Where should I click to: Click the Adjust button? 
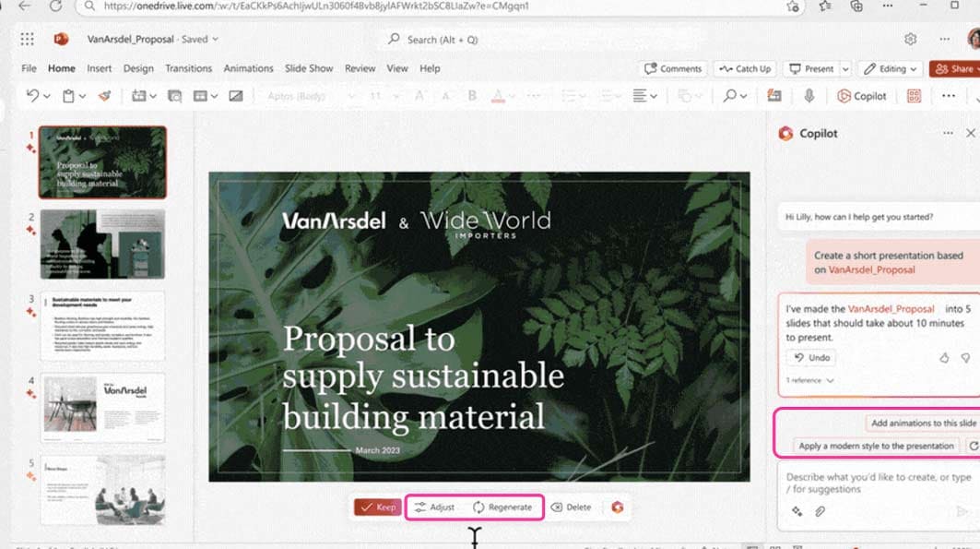pyautogui.click(x=435, y=507)
